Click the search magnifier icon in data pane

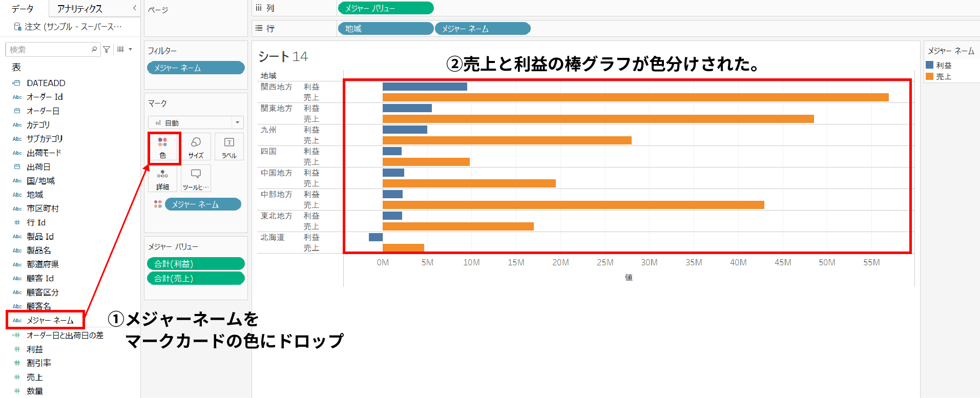(x=94, y=49)
